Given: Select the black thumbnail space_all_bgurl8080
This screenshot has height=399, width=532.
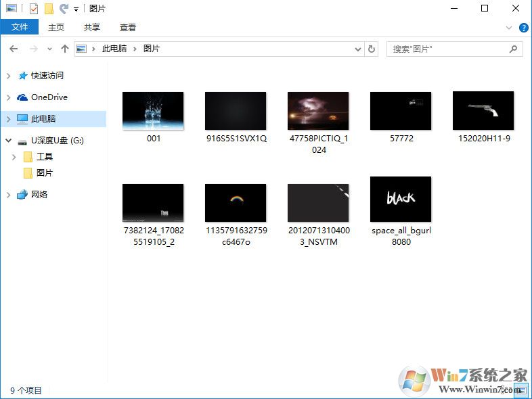Looking at the screenshot, I should click(x=401, y=199).
